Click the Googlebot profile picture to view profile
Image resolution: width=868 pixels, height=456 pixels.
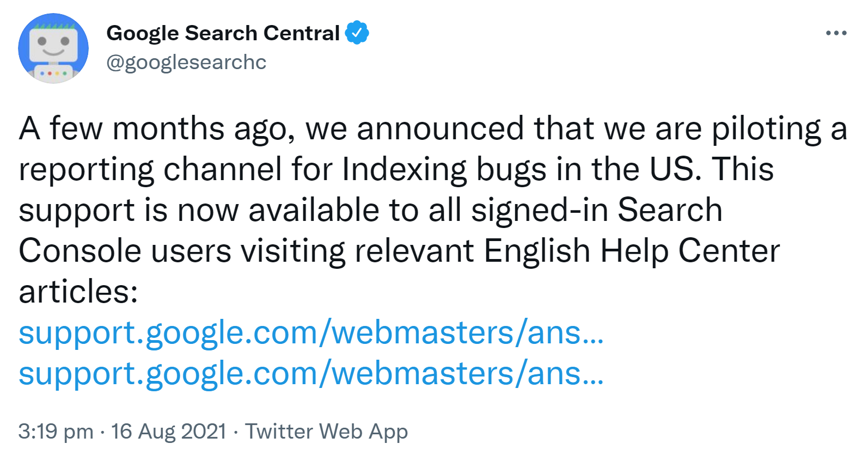click(x=54, y=48)
